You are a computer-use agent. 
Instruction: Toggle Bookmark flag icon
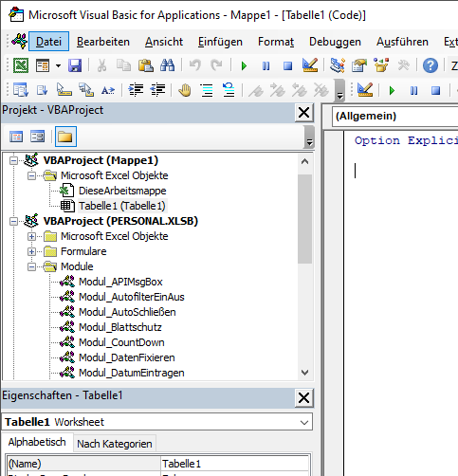(255, 91)
